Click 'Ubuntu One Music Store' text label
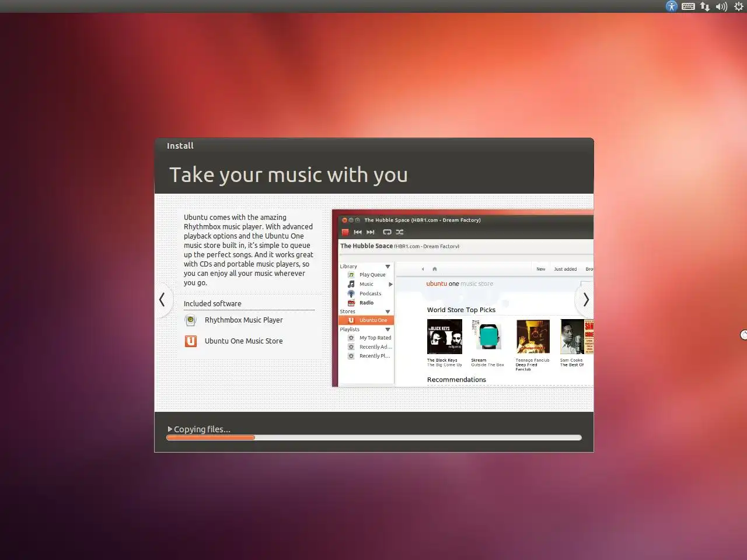The image size is (747, 560). point(243,341)
